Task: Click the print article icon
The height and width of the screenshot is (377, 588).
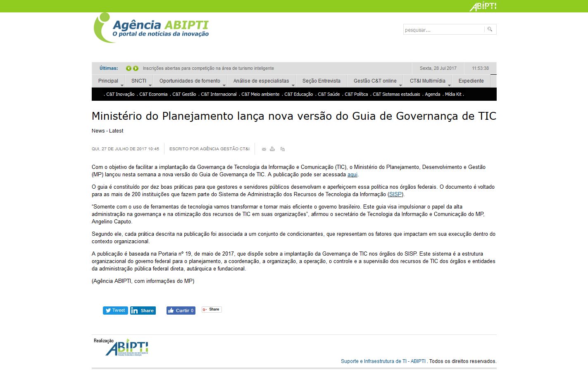Action: (272, 149)
